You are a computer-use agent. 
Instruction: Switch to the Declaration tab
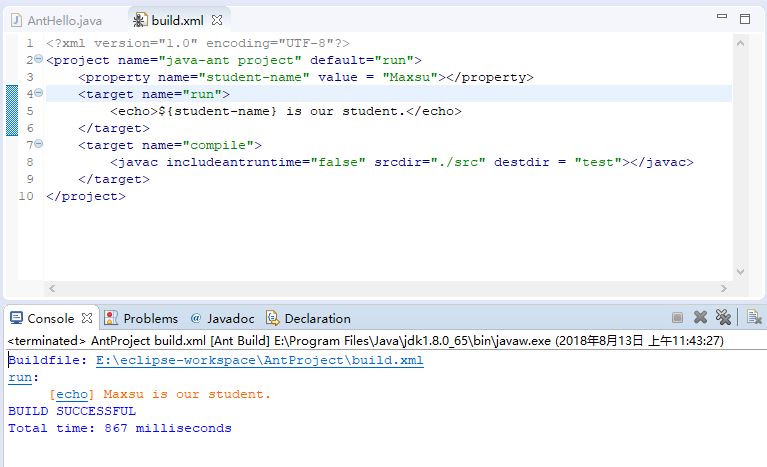[317, 318]
